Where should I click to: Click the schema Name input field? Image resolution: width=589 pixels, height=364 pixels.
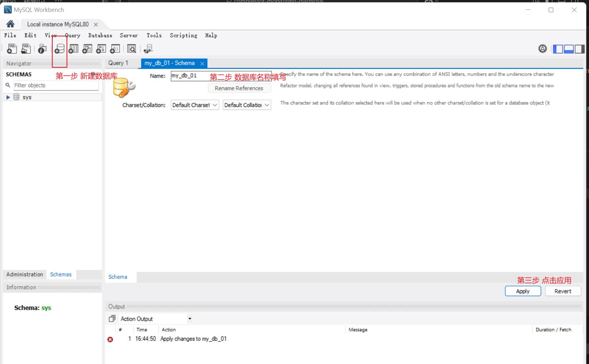click(221, 76)
